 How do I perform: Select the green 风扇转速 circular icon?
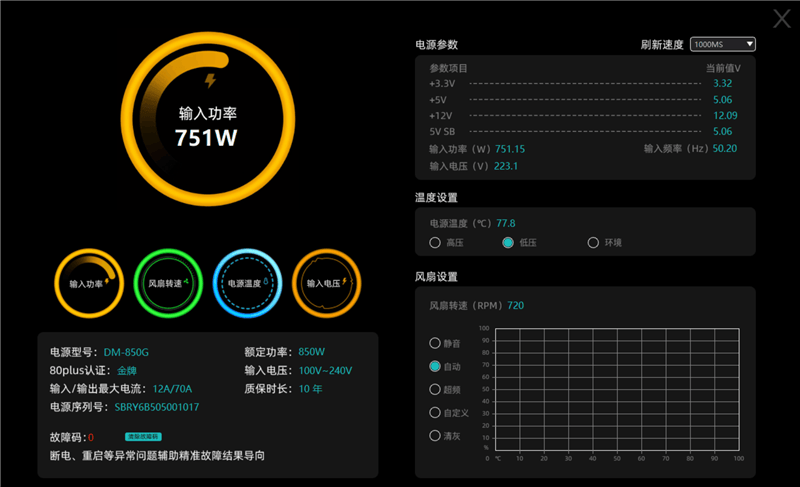coord(168,284)
